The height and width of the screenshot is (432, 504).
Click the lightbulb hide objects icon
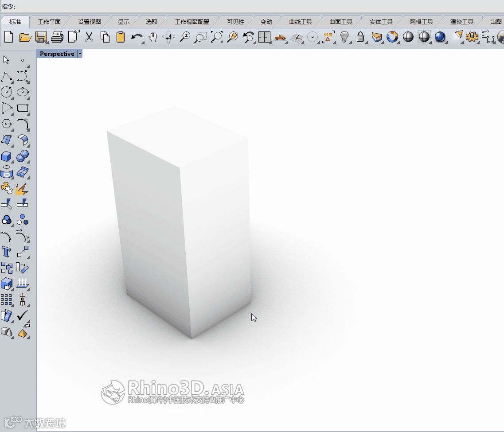tap(344, 37)
